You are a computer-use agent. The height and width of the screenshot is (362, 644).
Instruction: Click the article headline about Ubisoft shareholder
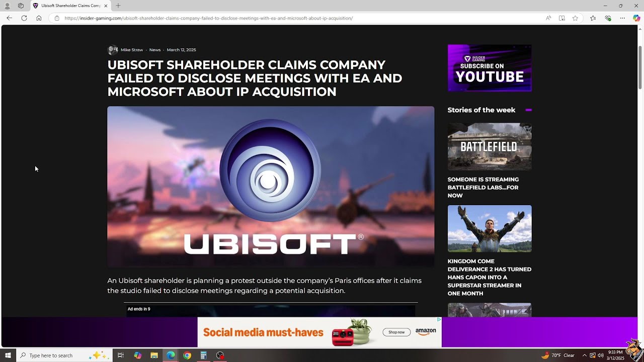pyautogui.click(x=255, y=78)
